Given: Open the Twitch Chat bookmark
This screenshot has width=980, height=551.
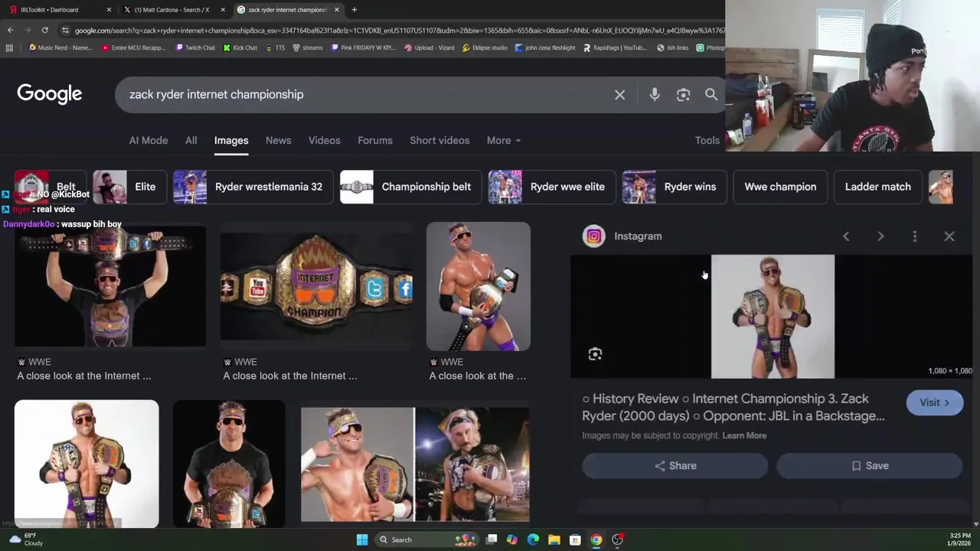Looking at the screenshot, I should [x=195, y=47].
